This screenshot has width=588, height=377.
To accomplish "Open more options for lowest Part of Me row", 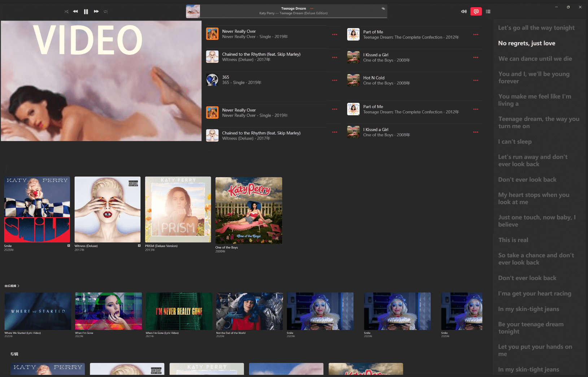I will [476, 109].
